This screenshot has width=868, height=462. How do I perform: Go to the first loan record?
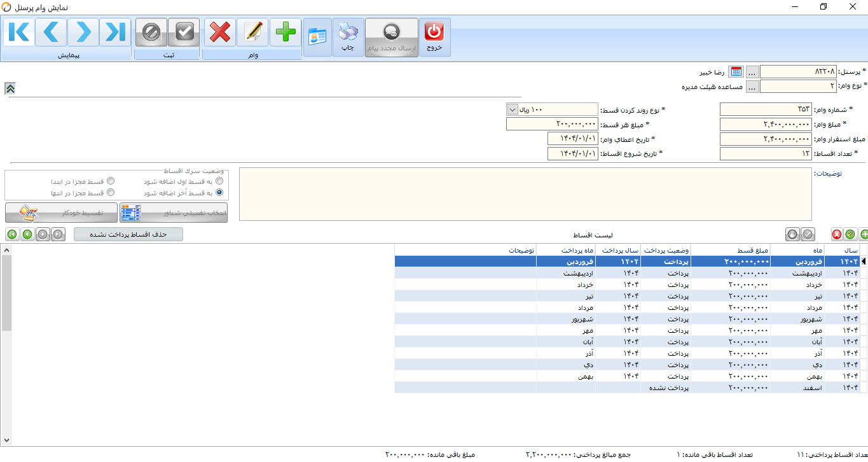pos(19,32)
